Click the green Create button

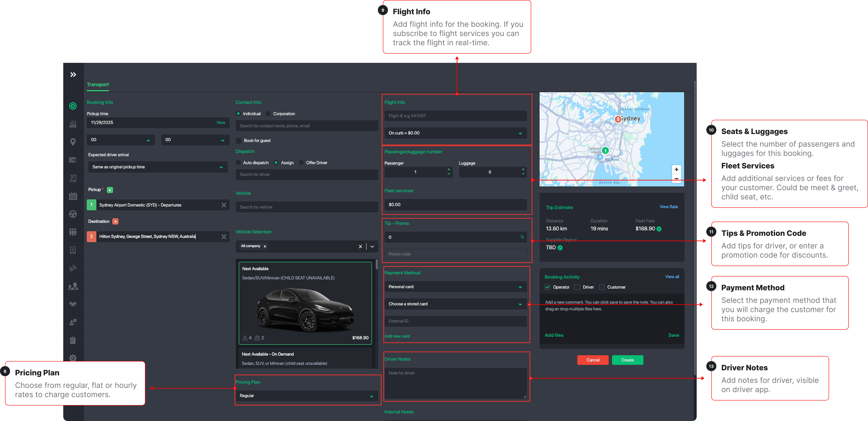(627, 360)
